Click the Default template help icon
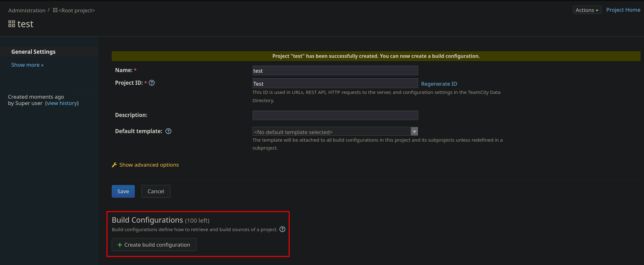The image size is (644, 265). point(169,131)
